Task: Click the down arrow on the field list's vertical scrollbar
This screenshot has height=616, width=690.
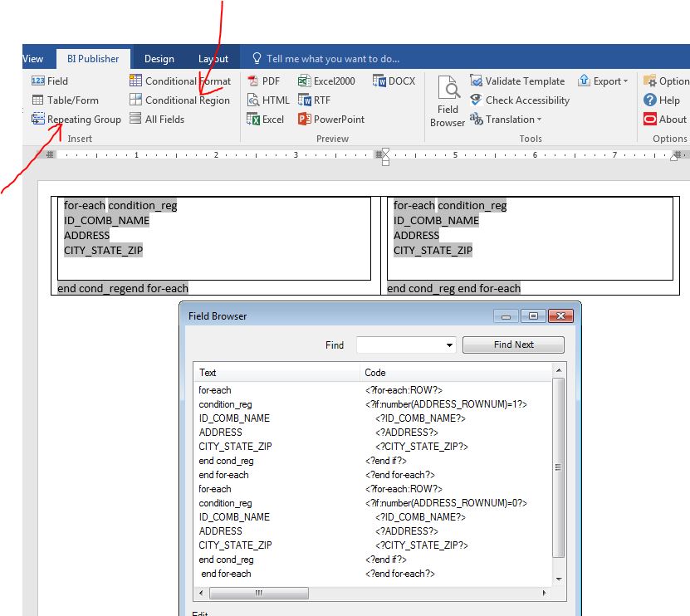Action: coord(559,579)
